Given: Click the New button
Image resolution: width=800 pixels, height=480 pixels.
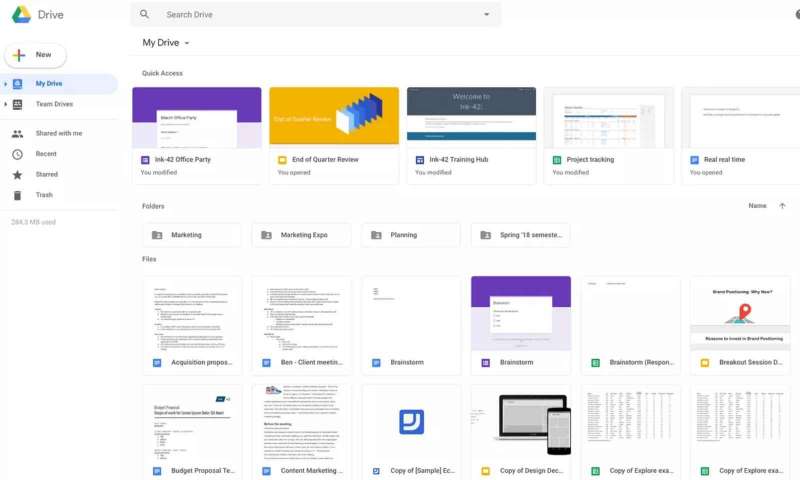Looking at the screenshot, I should [x=36, y=55].
